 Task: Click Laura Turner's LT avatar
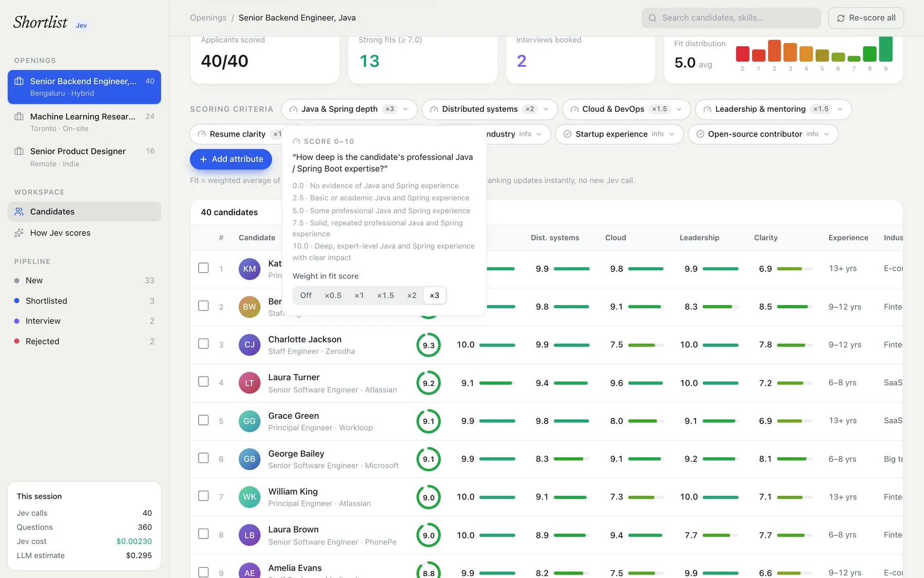pyautogui.click(x=249, y=383)
